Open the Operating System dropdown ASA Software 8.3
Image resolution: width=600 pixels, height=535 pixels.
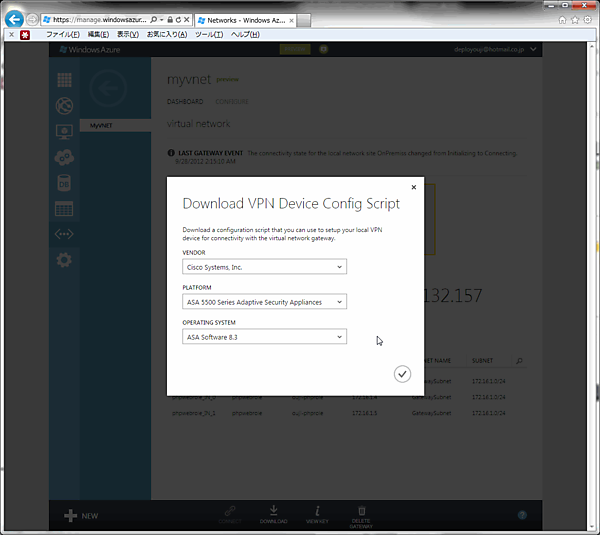pos(264,337)
